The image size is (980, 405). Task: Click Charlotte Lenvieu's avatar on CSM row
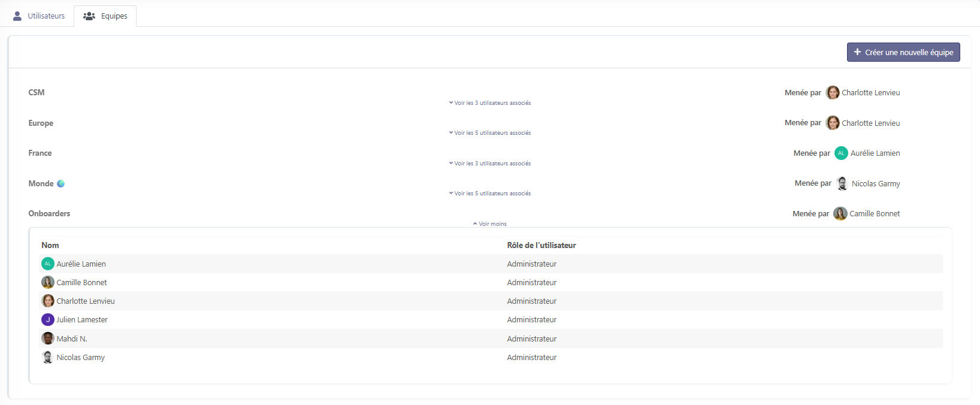coord(832,93)
